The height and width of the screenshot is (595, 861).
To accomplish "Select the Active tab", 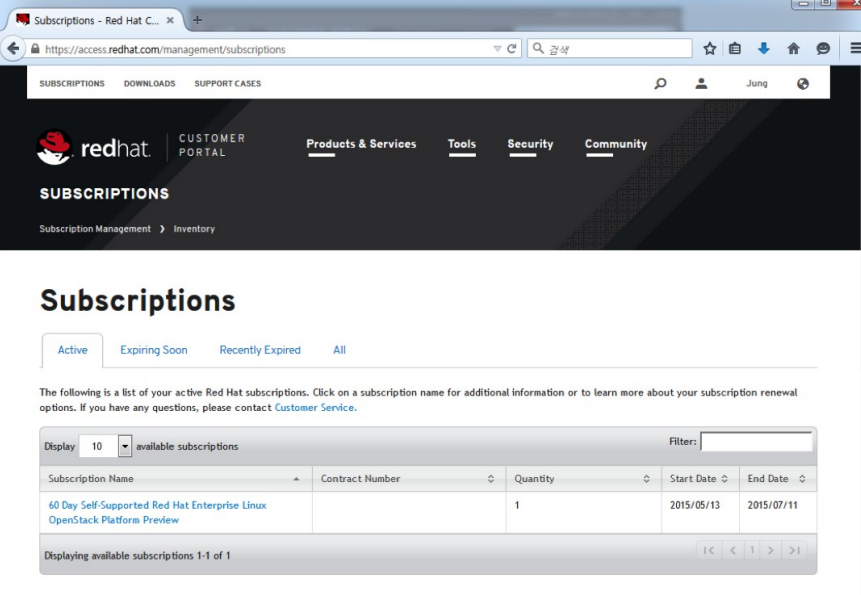I will [72, 350].
